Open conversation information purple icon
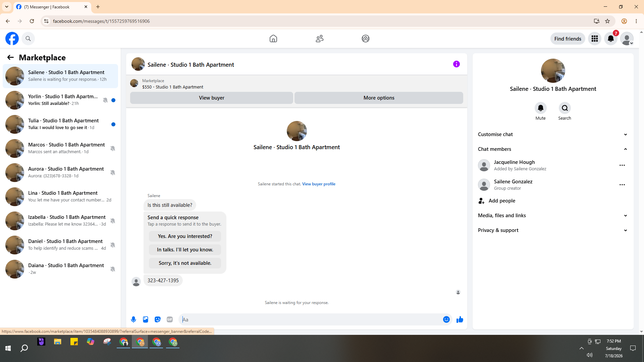 click(457, 64)
